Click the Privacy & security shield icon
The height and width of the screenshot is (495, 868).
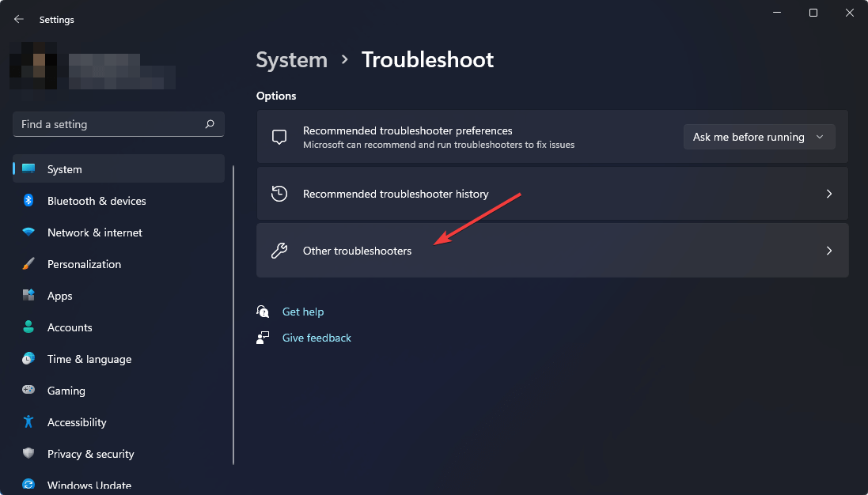click(x=28, y=454)
